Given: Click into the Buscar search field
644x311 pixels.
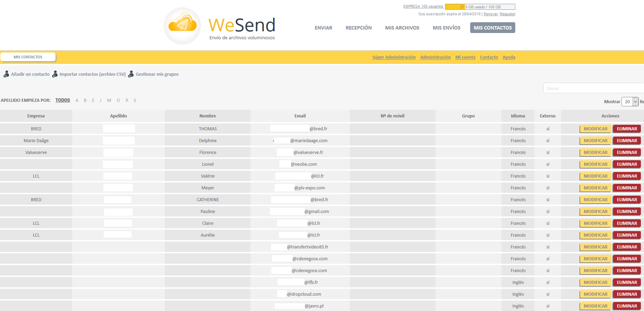Looking at the screenshot, I should tap(593, 88).
